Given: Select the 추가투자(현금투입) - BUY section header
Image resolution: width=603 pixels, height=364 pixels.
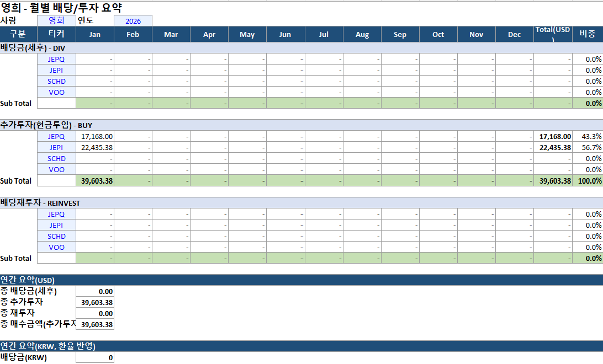Looking at the screenshot, I should 301,125.
